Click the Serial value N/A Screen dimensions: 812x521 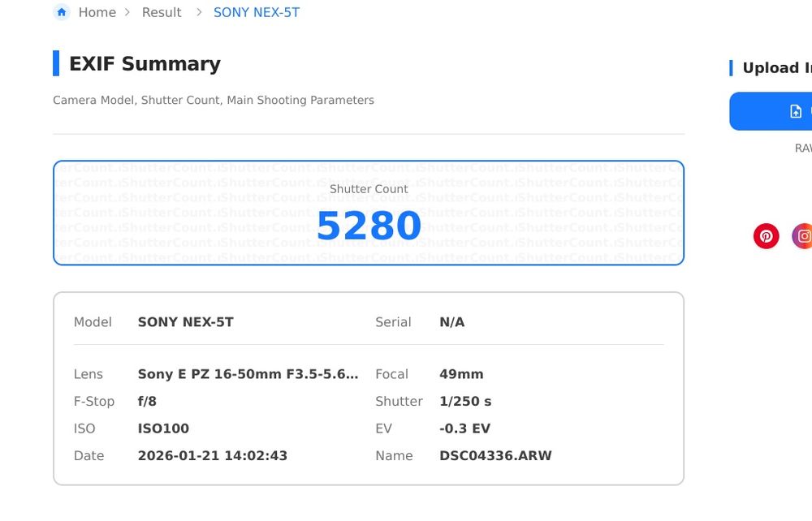(x=451, y=322)
